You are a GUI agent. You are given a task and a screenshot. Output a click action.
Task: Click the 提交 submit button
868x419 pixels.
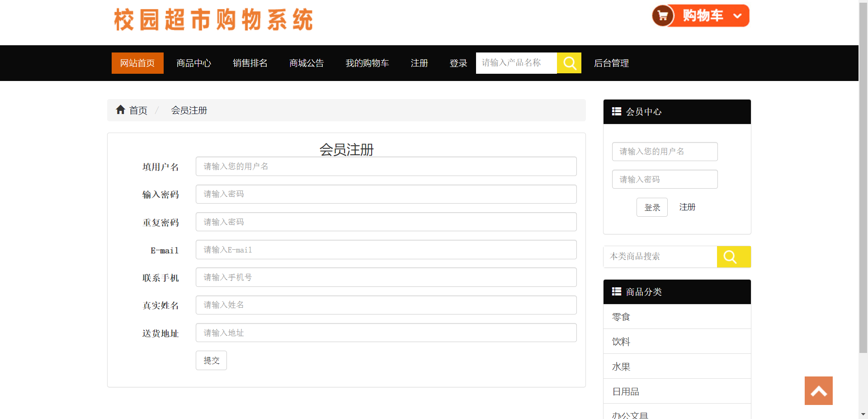coord(211,360)
